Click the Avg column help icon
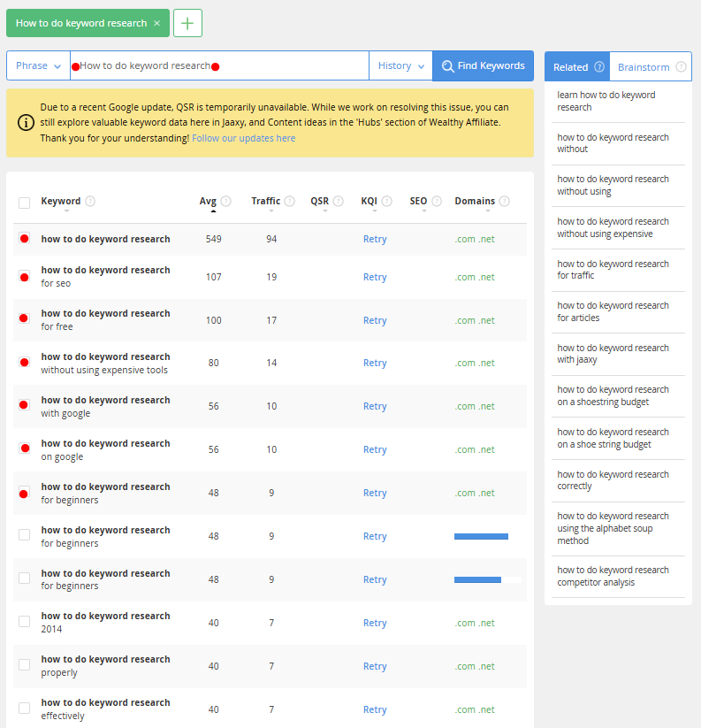This screenshot has height=728, width=701. pos(227,201)
